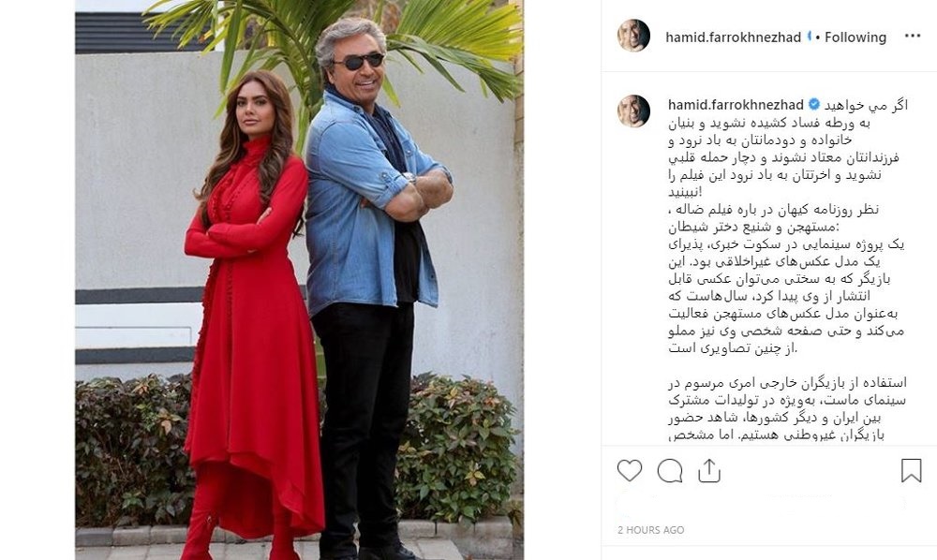Toggle the Following button
The width and height of the screenshot is (937, 560).
click(x=855, y=37)
